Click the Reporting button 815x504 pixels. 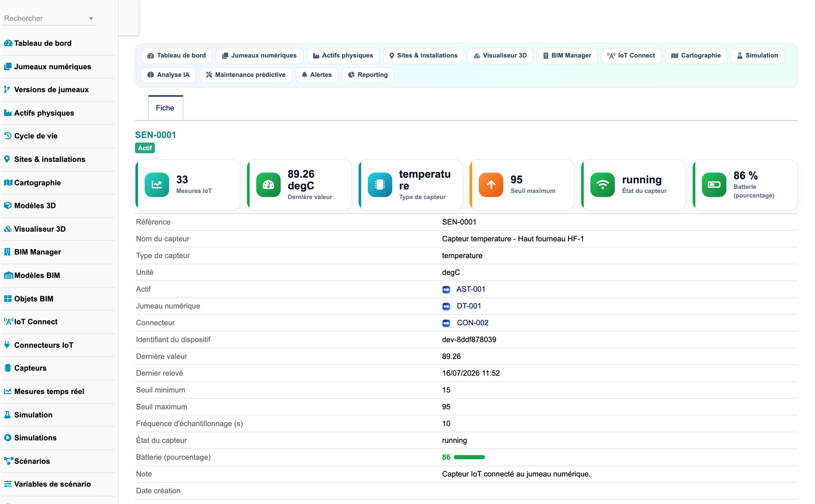pos(368,75)
